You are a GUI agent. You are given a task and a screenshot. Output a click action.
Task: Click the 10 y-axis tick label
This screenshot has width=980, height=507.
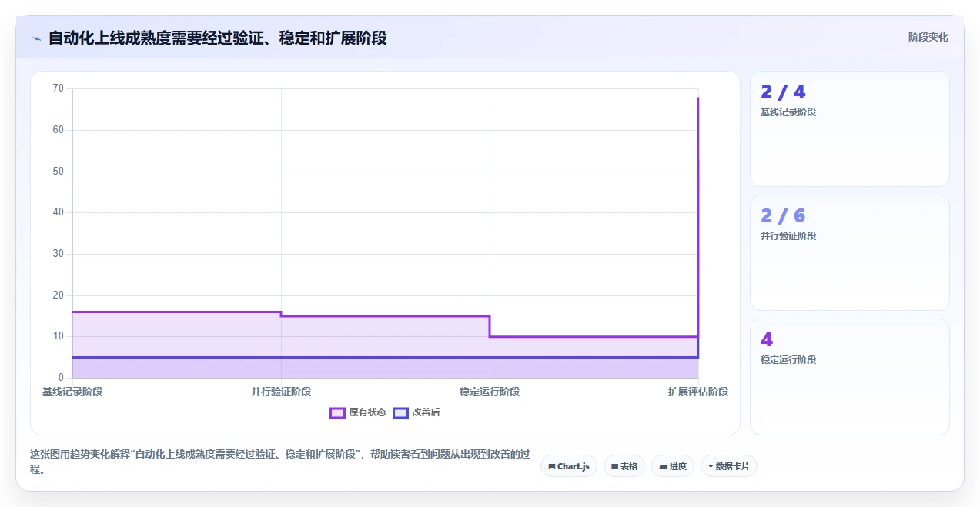pos(59,336)
